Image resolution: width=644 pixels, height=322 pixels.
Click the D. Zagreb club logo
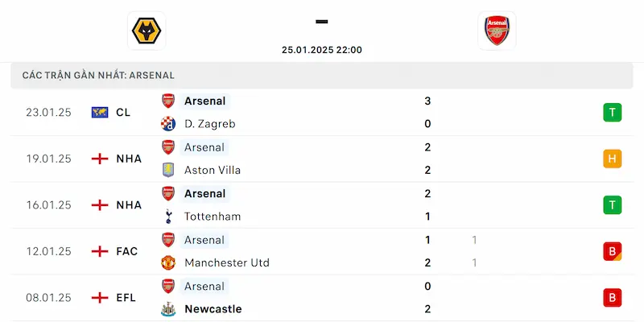coord(168,124)
